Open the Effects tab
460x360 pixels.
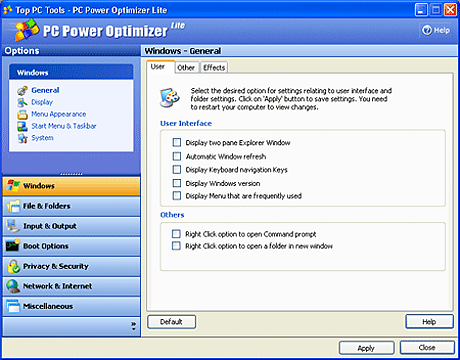pyautogui.click(x=214, y=68)
